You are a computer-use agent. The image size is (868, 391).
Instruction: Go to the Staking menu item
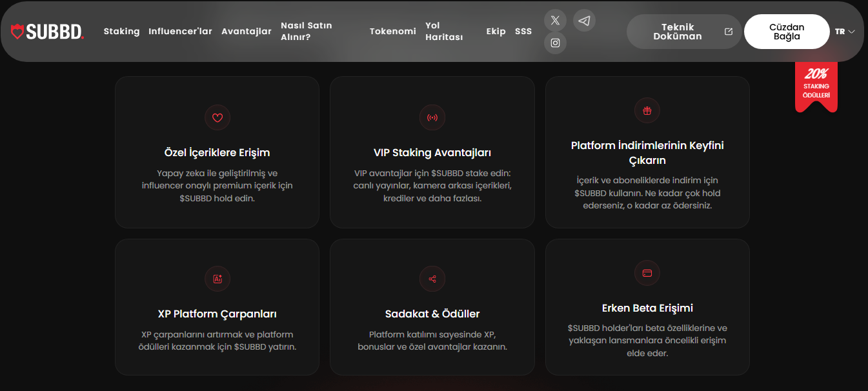coord(121,31)
